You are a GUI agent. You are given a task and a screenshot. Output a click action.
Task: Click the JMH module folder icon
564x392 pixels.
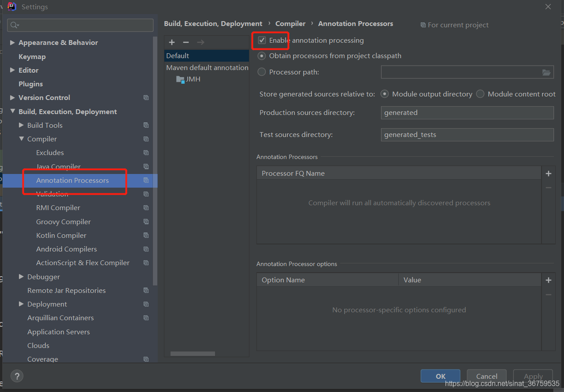click(180, 79)
